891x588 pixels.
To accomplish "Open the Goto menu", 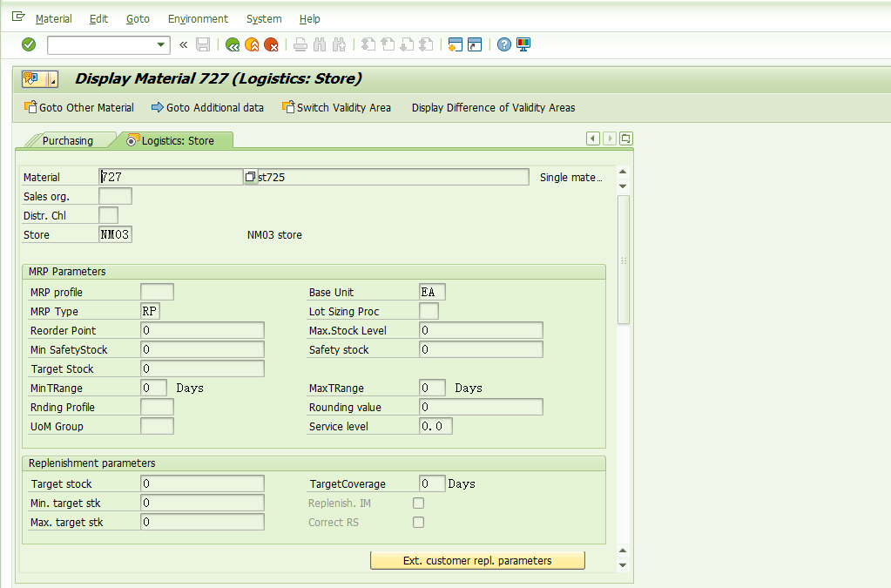I will pos(138,19).
